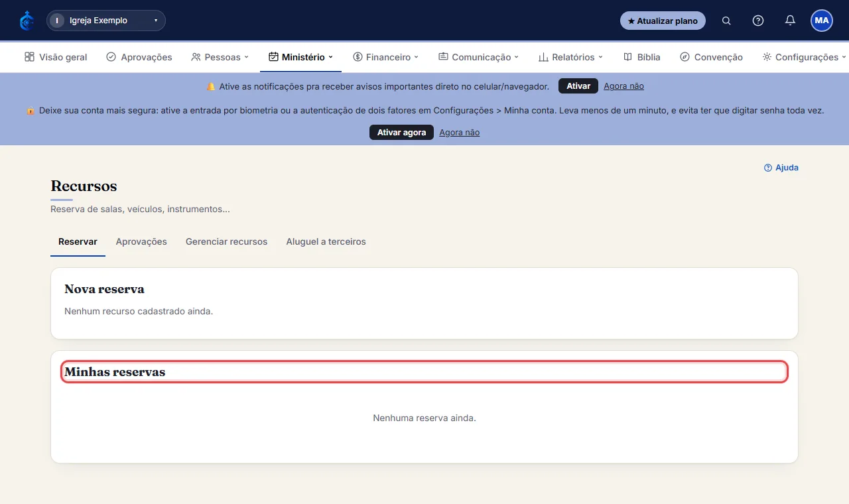Expand the Relatórios menu
Viewport: 849px width, 504px height.
[x=571, y=57]
